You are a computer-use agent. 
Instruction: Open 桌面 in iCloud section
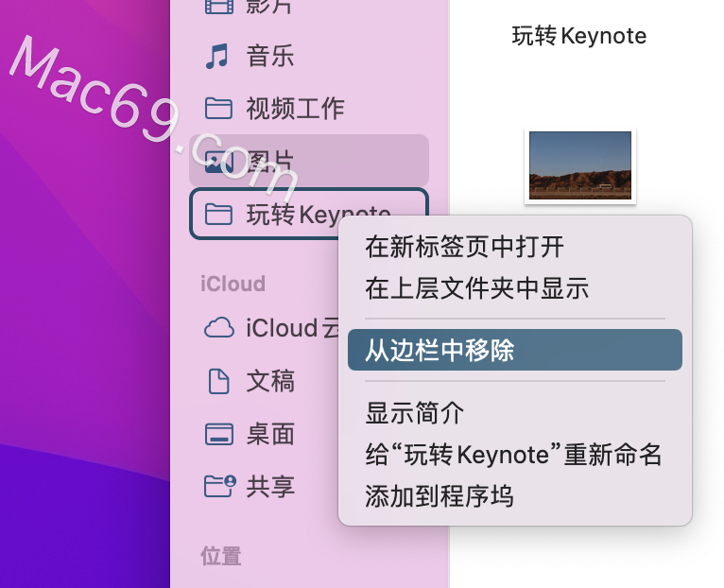[x=270, y=434]
